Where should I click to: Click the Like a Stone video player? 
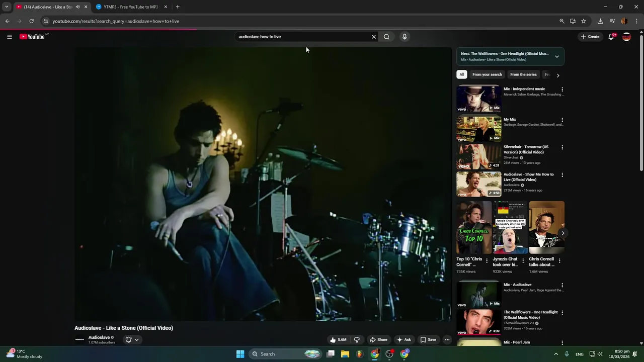[263, 184]
